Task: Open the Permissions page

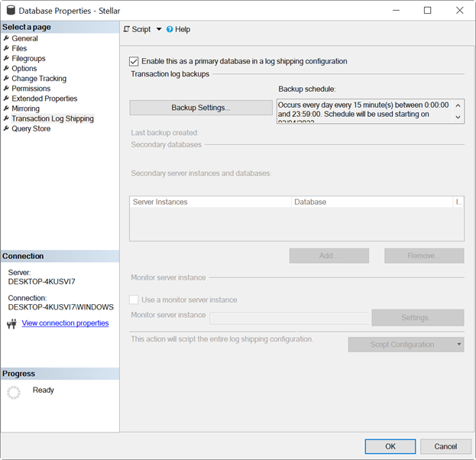Action: point(31,89)
